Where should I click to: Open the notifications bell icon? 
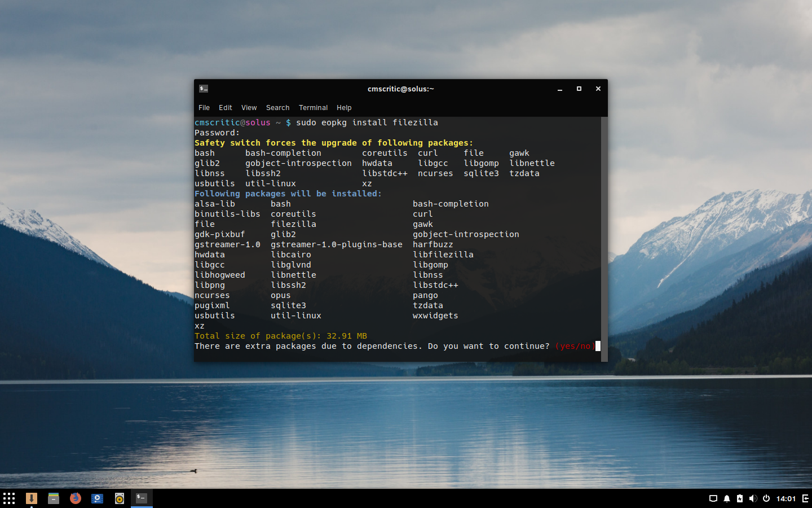(727, 498)
